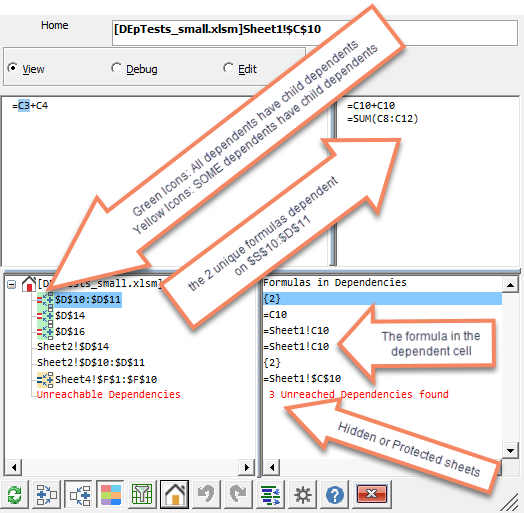Screen dimensions: 524x513
Task: Click the colored squares palette icon
Action: tap(111, 494)
